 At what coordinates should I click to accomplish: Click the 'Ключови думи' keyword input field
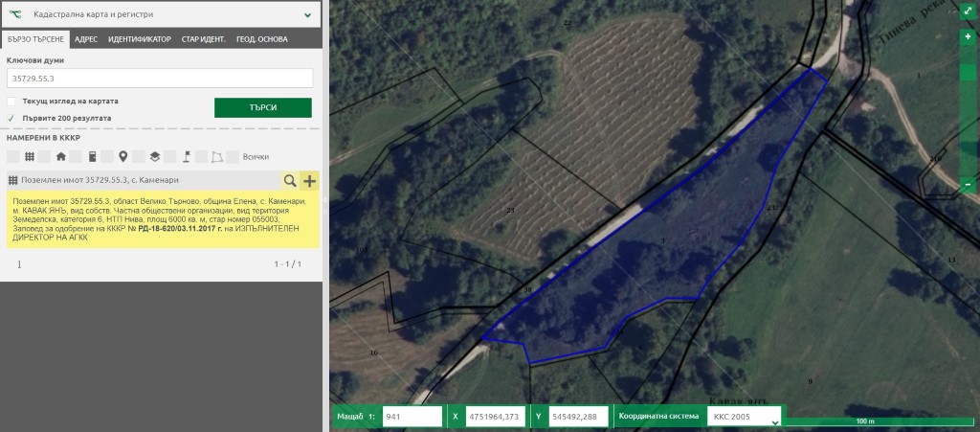click(x=160, y=79)
